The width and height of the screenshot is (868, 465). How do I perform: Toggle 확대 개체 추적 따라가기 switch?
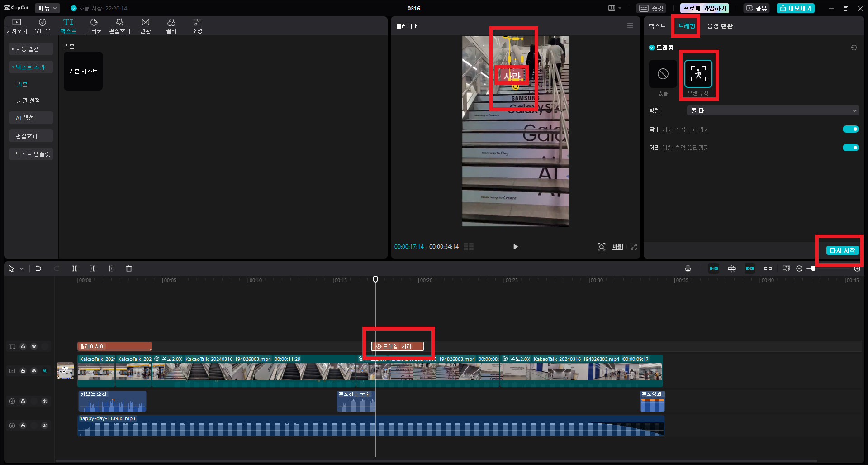coord(850,129)
